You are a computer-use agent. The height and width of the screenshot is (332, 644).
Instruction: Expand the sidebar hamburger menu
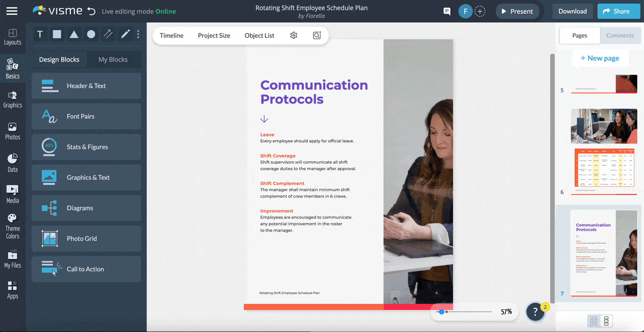(12, 11)
